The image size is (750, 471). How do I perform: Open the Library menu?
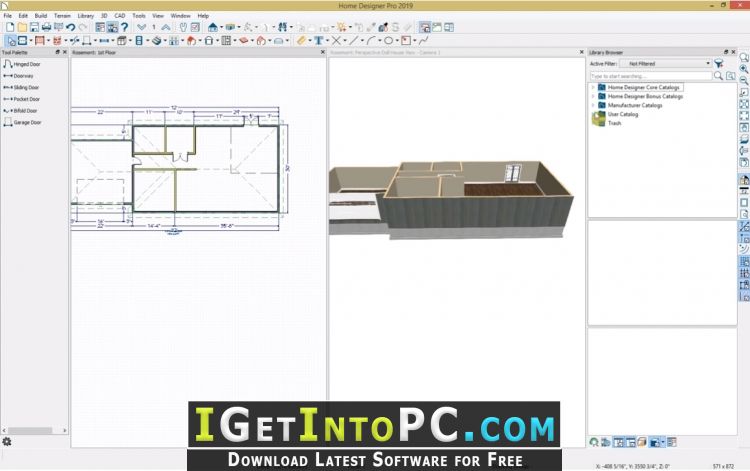click(x=86, y=16)
